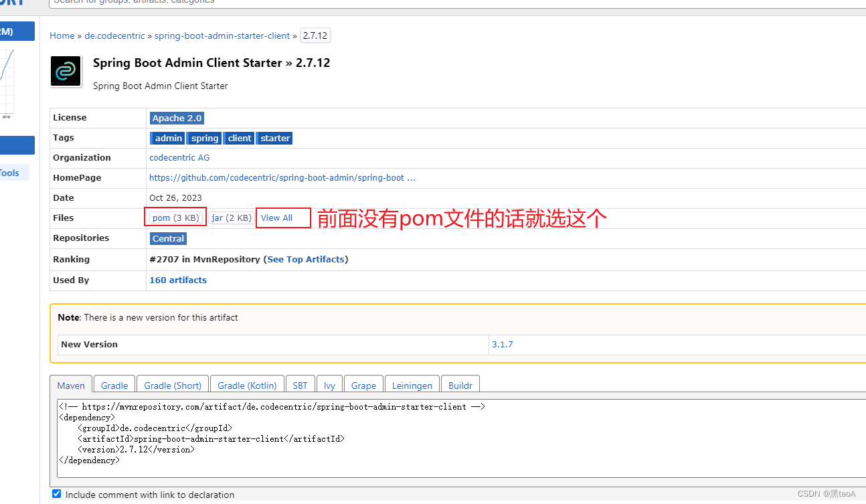Click the starter tag
The image size is (866, 504).
tap(275, 138)
